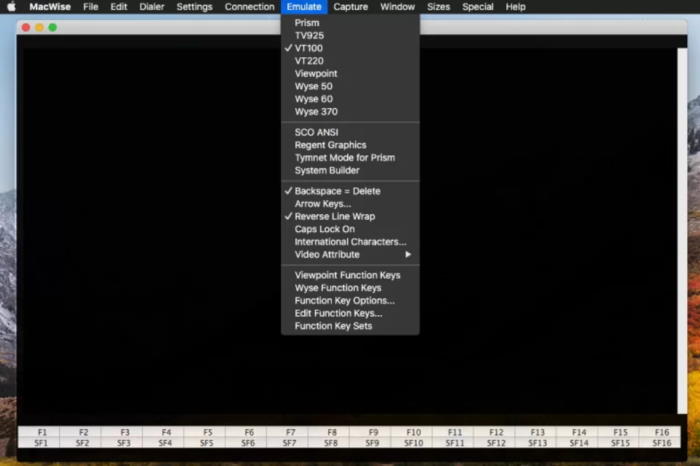Toggle Backspace = Delete option

click(x=350, y=191)
